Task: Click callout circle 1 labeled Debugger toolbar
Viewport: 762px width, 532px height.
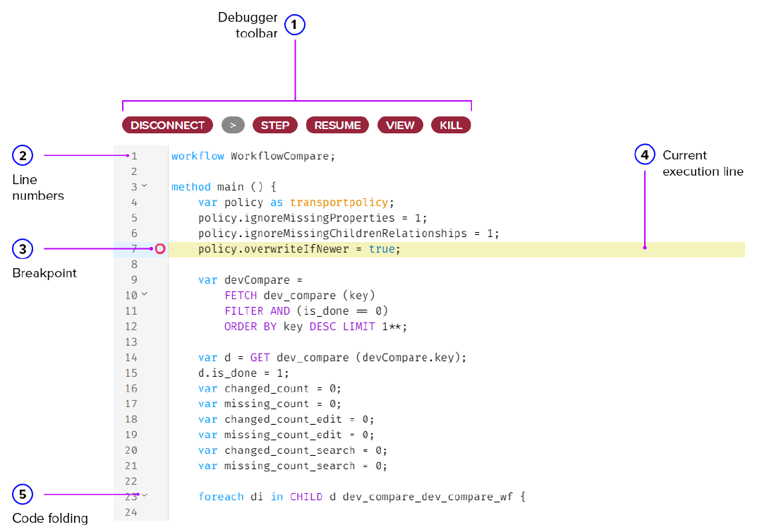Action: click(x=294, y=25)
